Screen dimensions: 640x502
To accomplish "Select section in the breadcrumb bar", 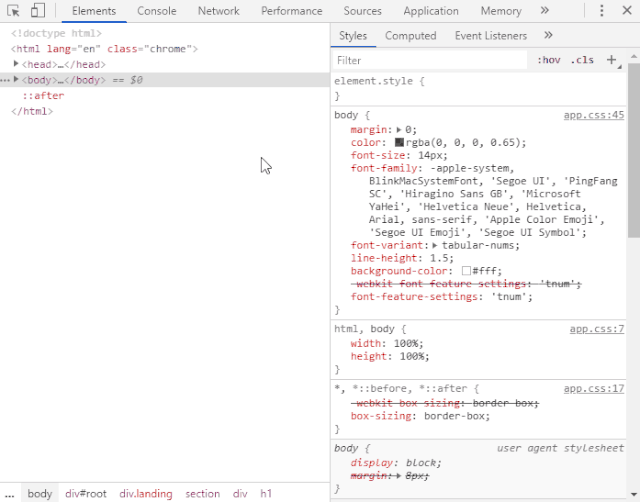I will click(x=202, y=493).
